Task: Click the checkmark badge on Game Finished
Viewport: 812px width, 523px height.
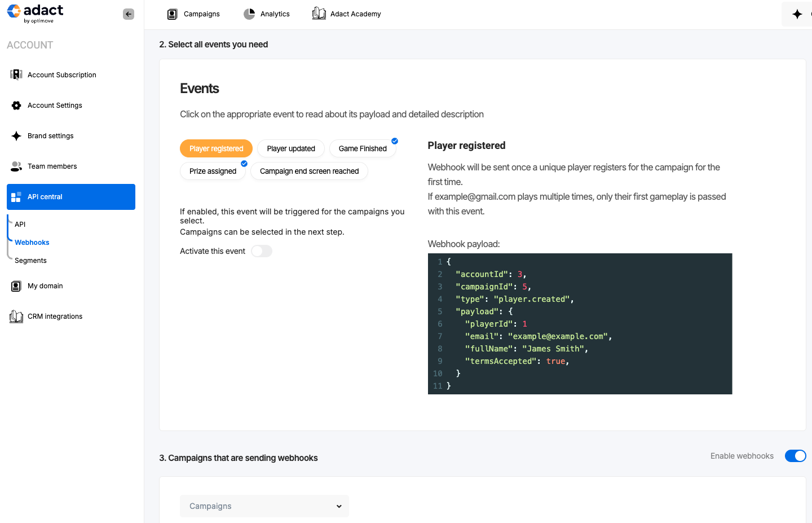Action: point(395,141)
